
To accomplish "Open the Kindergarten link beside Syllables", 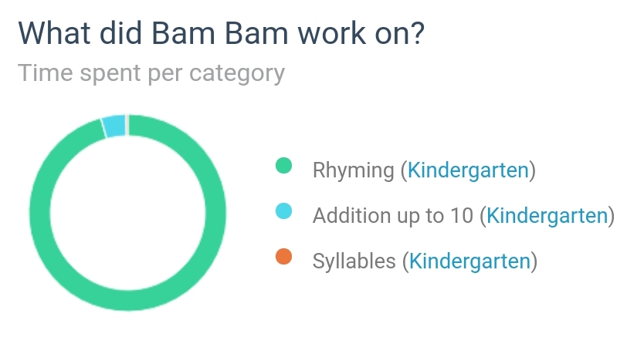I will (470, 261).
